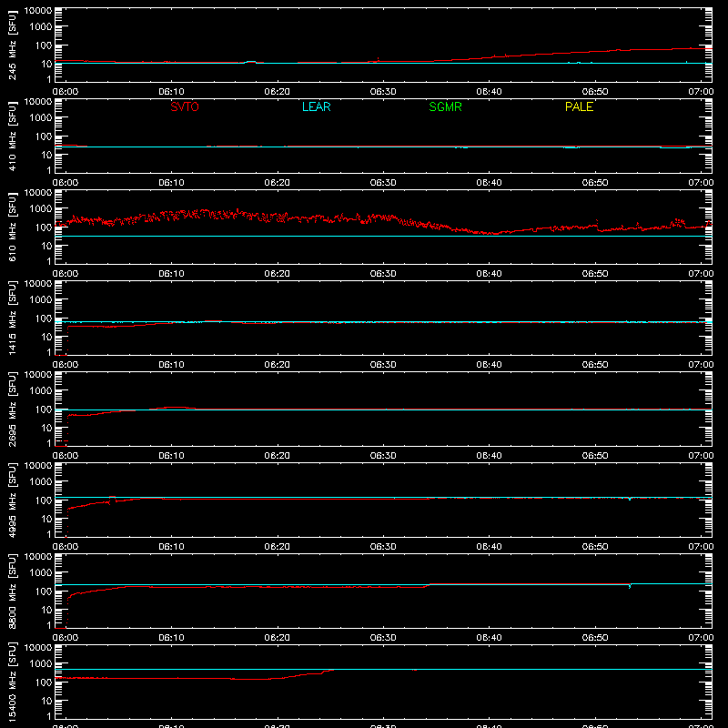This screenshot has height=728, width=728.
Task: Click the 06:30 tick under the 245 MHz plot
Action: pos(383,92)
